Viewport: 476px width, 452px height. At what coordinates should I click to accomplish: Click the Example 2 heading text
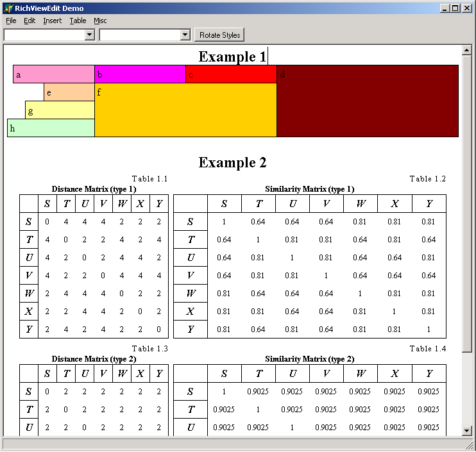[x=232, y=163]
